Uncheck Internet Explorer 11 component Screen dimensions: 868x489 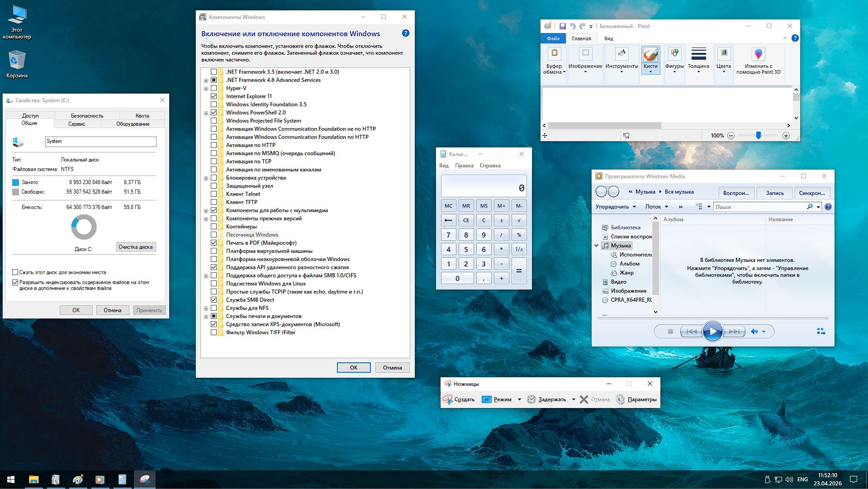coord(213,96)
